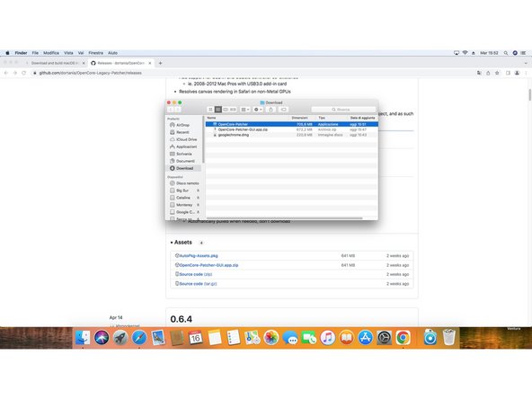Eject the Catalina volume
This screenshot has height=399, width=532.
tap(198, 198)
